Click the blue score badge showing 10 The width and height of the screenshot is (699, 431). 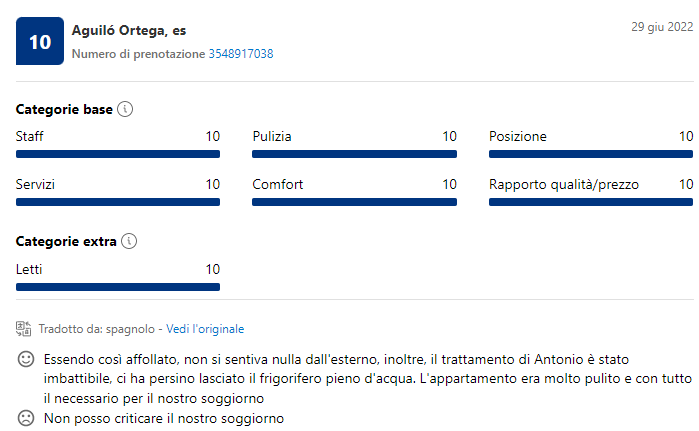pos(40,41)
